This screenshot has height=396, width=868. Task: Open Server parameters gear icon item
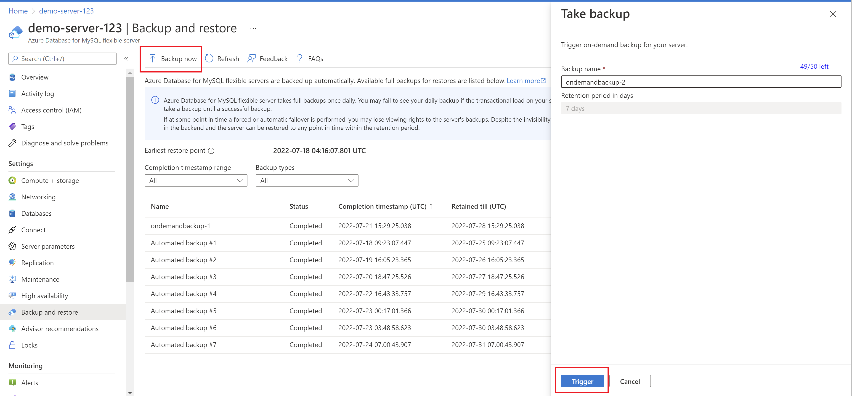point(13,246)
